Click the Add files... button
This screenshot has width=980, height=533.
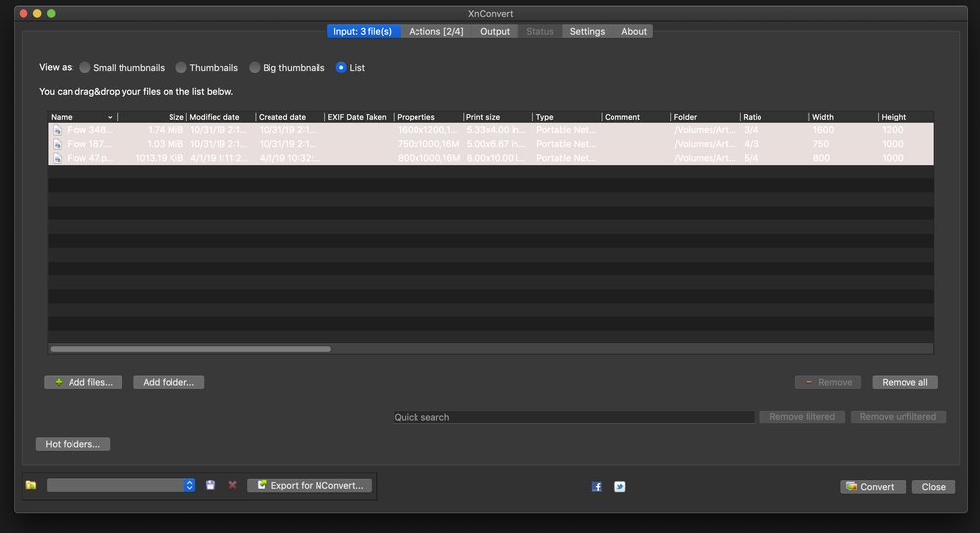coord(83,382)
